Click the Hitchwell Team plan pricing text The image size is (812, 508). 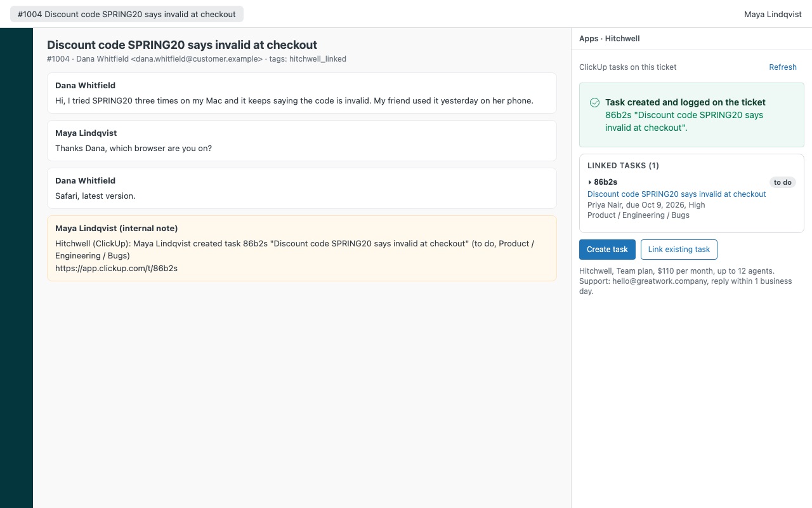(x=677, y=271)
